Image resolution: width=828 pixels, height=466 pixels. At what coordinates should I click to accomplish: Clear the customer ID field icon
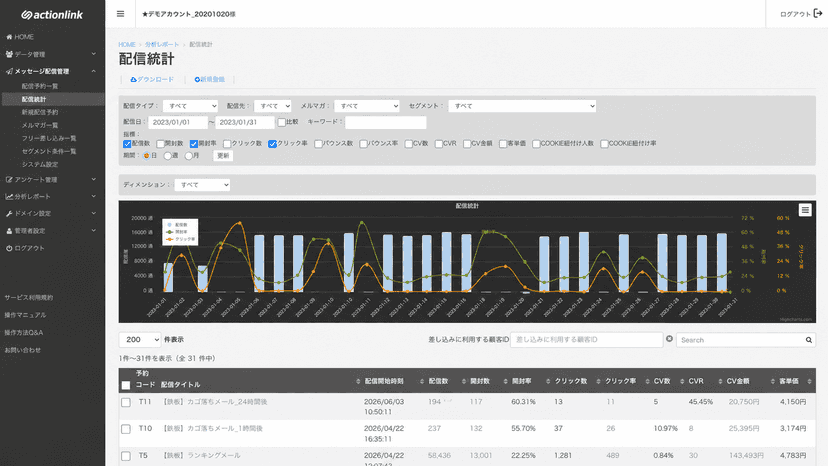coord(669,339)
